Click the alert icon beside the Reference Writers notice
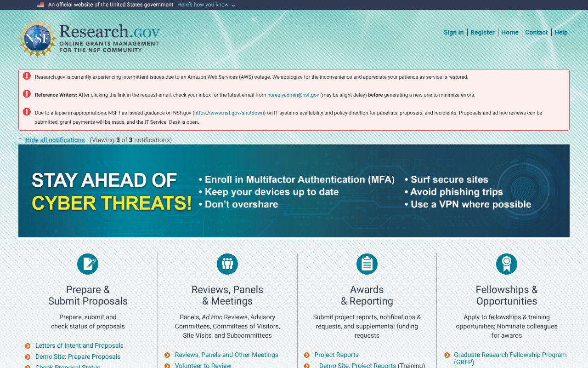The width and height of the screenshot is (588, 368). point(27,93)
